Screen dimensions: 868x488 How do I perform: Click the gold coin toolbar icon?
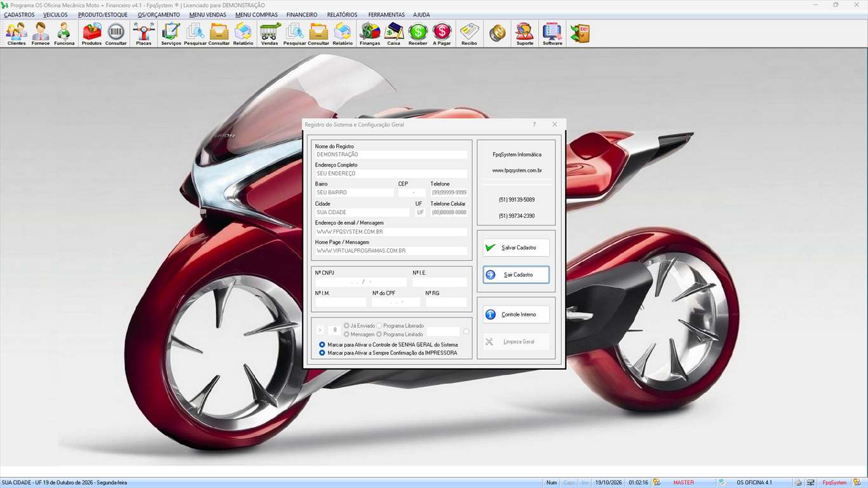(498, 34)
